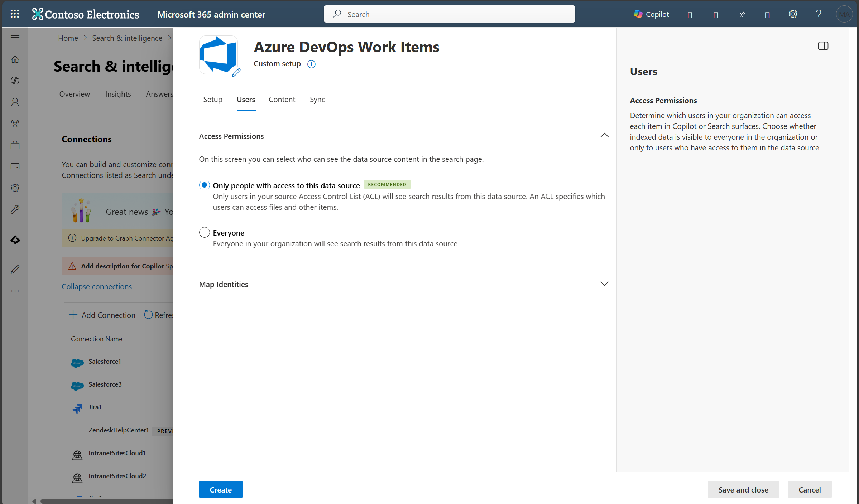
Task: Open the Home icon in the sidebar
Action: click(15, 59)
